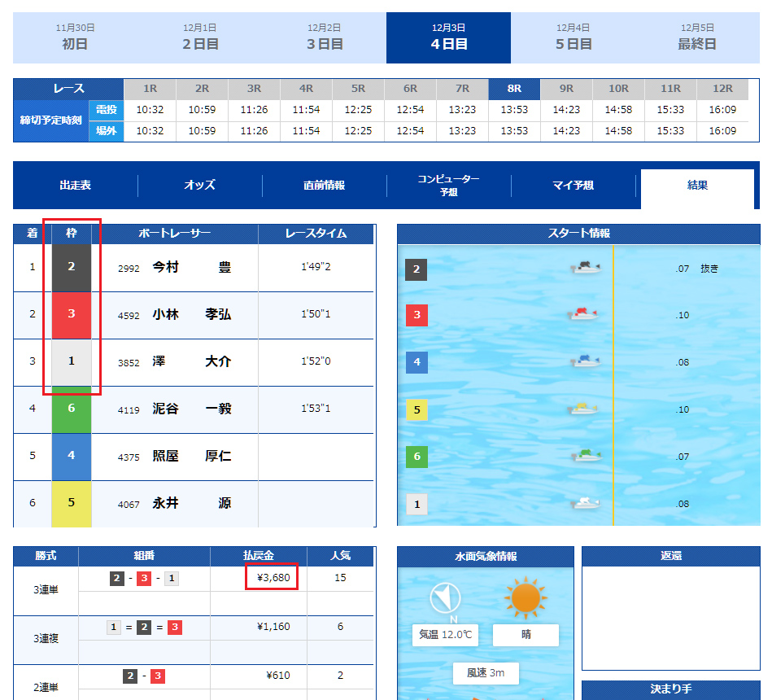Select the 11月30日 初日 date tab
The height and width of the screenshot is (700, 772).
pos(75,37)
